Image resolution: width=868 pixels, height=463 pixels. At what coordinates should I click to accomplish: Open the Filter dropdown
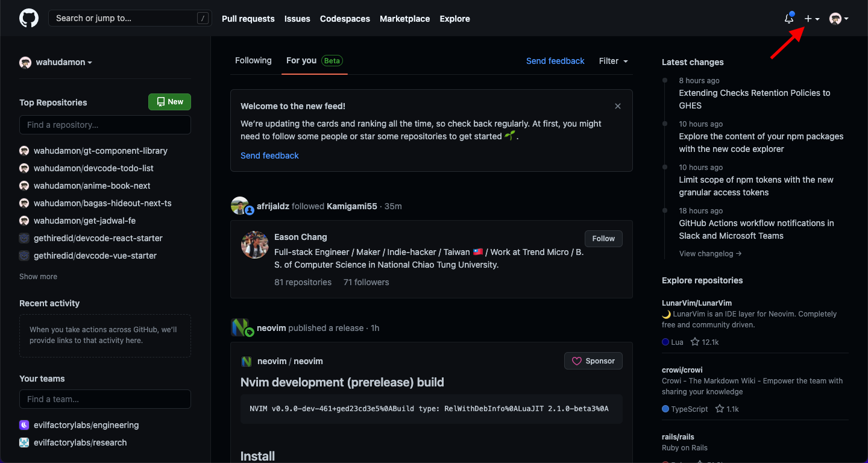coord(614,61)
